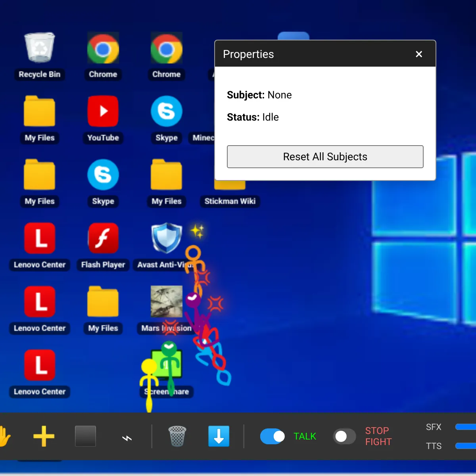The width and height of the screenshot is (476, 476).
Task: Click the dark gray square toolbar button
Action: (x=85, y=436)
